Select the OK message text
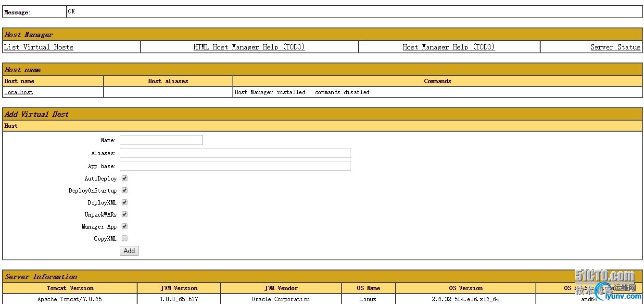 [71, 12]
